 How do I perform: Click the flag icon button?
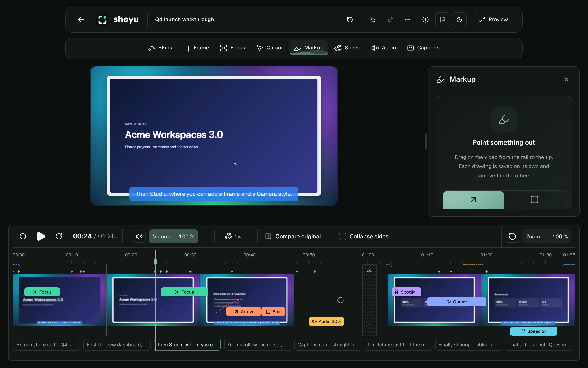[442, 19]
